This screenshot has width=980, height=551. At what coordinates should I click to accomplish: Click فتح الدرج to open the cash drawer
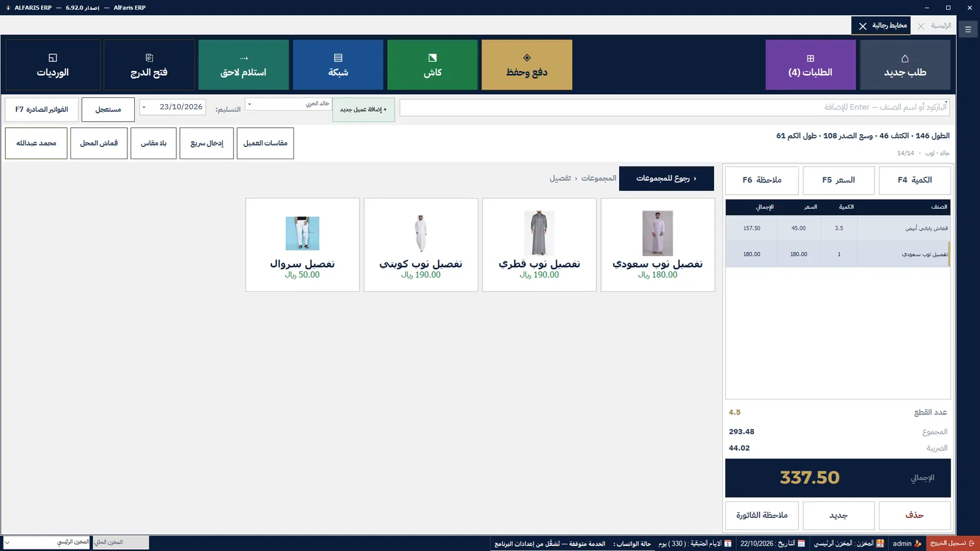(x=149, y=65)
